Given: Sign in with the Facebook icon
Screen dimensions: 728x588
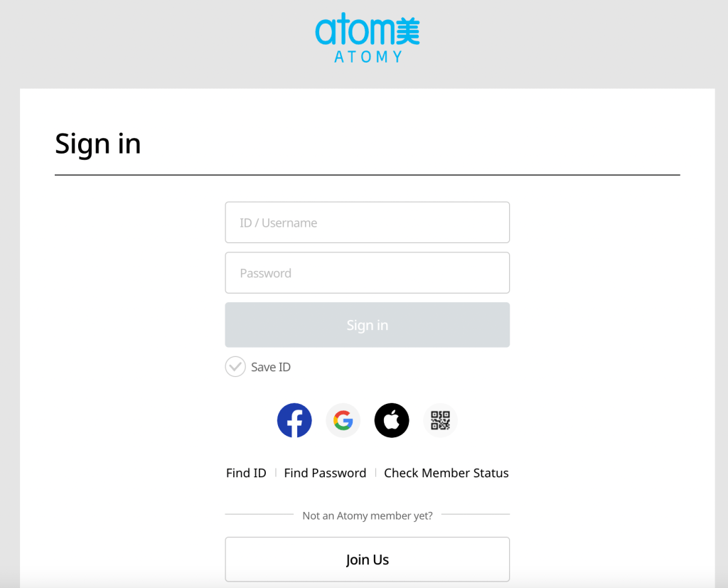Looking at the screenshot, I should coord(294,420).
